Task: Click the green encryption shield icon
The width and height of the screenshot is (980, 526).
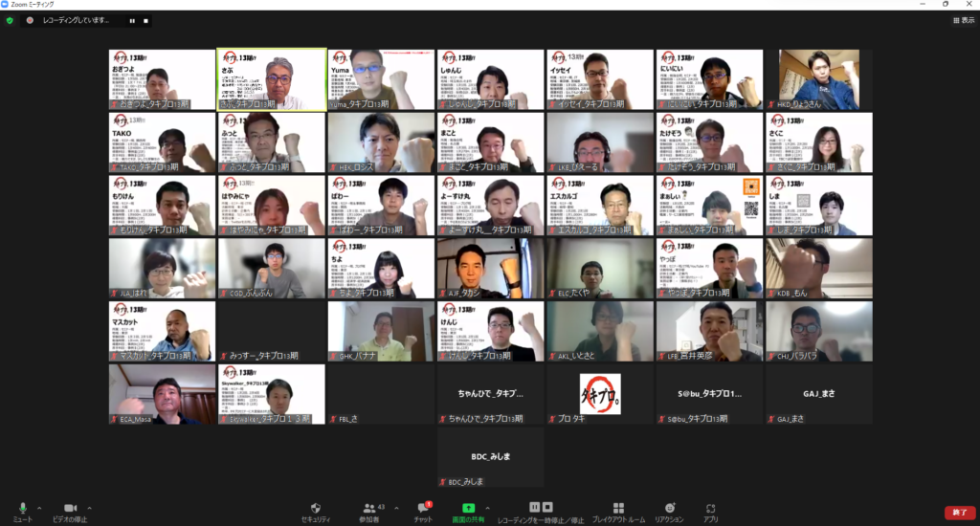Action: [10, 20]
